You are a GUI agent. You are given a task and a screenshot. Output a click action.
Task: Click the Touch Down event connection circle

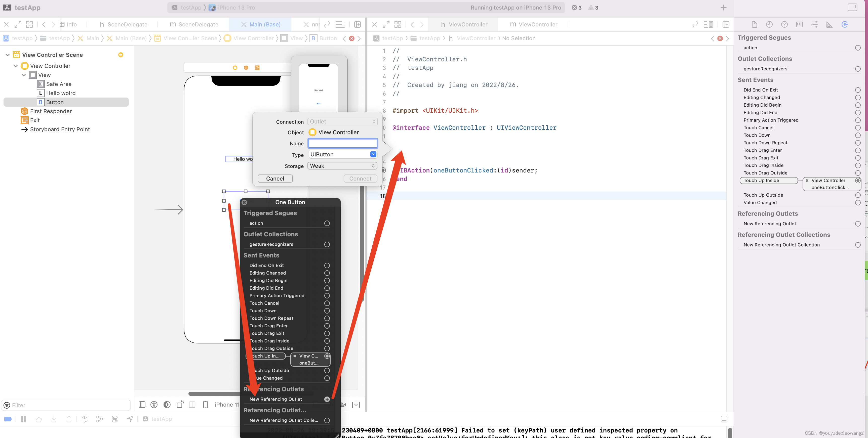click(327, 311)
